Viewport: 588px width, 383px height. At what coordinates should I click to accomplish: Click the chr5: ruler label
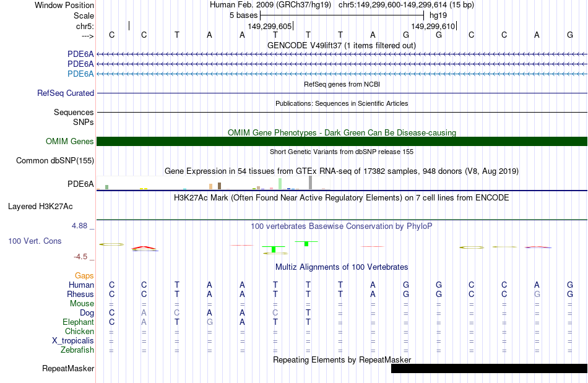85,26
